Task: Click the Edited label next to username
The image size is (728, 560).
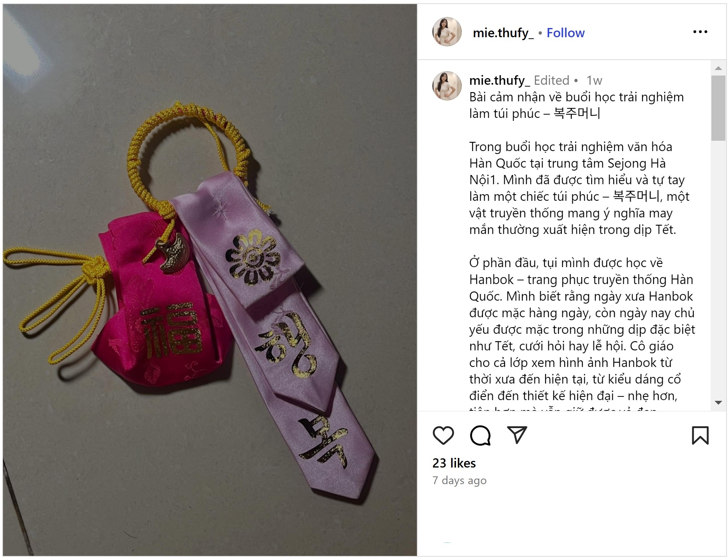Action: point(551,80)
